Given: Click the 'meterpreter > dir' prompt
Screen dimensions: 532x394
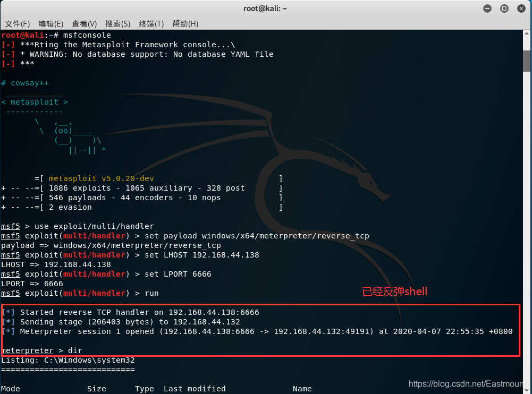Looking at the screenshot, I should tap(42, 350).
